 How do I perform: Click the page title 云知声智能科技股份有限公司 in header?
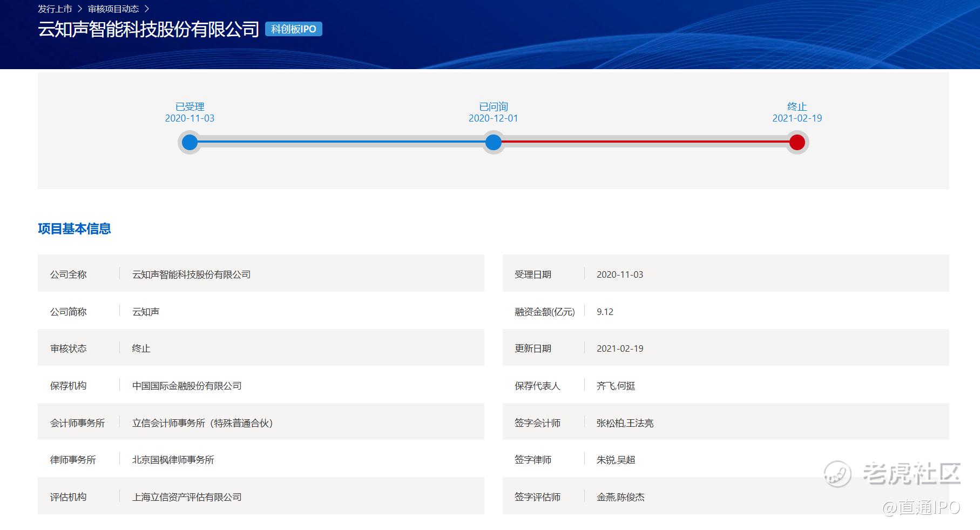(148, 29)
